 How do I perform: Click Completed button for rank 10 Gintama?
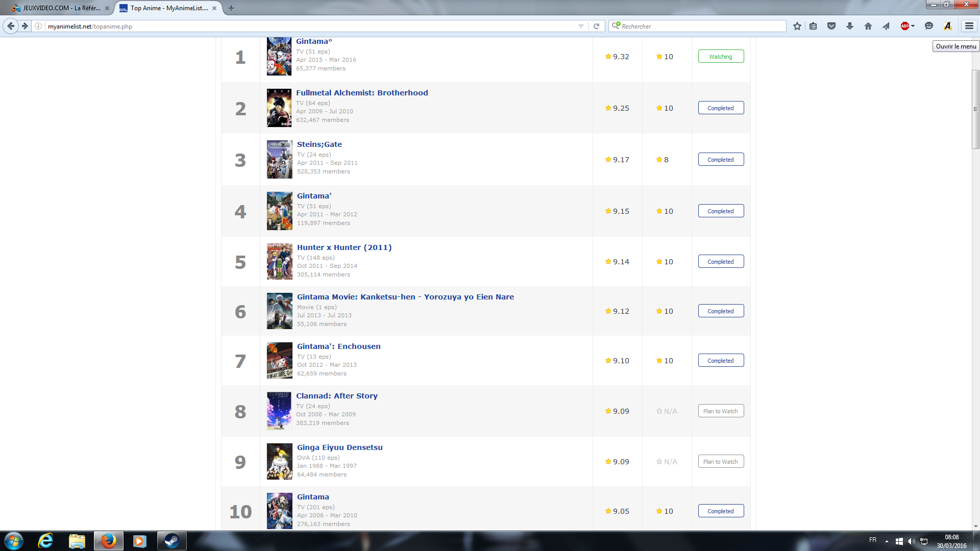pos(721,511)
